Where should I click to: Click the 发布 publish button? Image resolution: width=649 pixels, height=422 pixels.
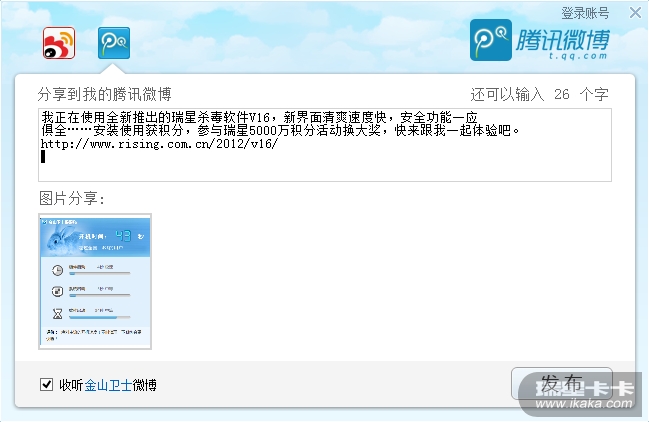tap(562, 384)
